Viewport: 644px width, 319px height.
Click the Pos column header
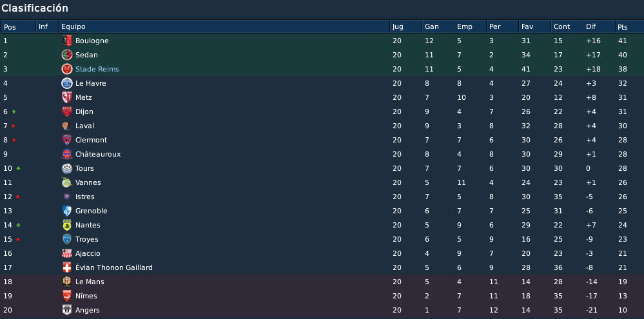18,26
